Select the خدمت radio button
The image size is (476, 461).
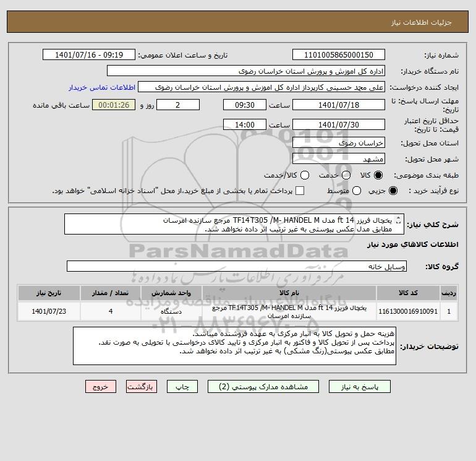point(346,175)
